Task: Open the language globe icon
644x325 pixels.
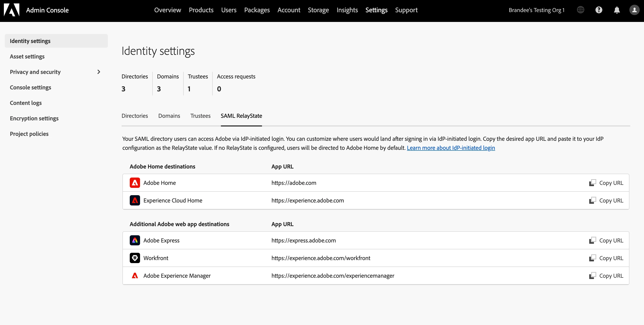Action: pos(580,10)
